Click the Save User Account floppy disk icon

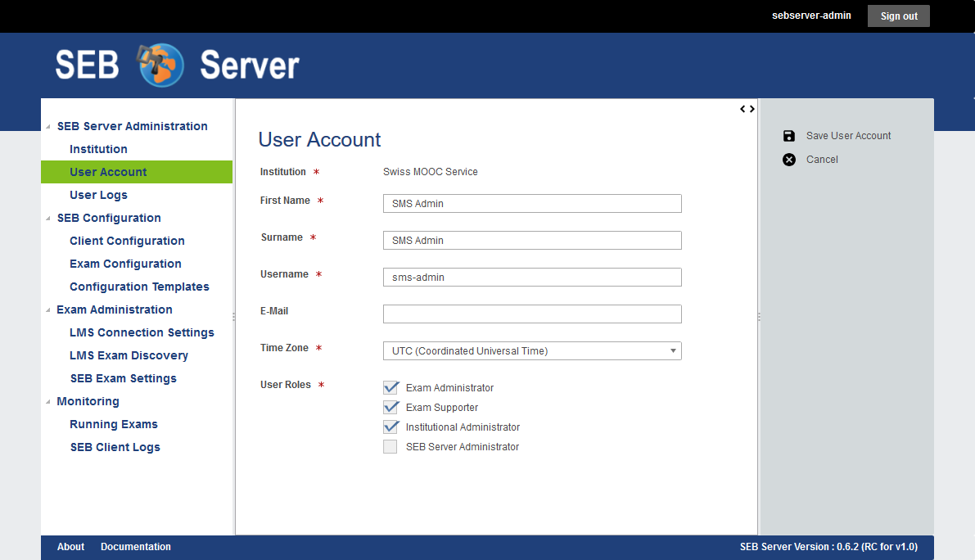click(788, 136)
